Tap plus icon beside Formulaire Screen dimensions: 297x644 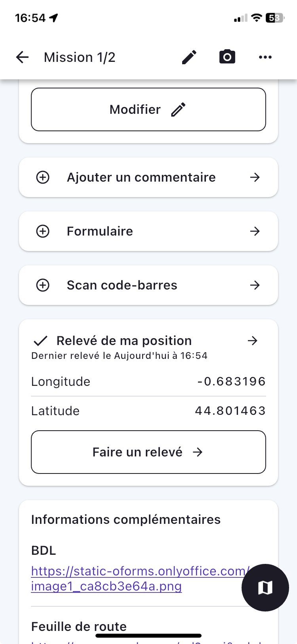(43, 231)
